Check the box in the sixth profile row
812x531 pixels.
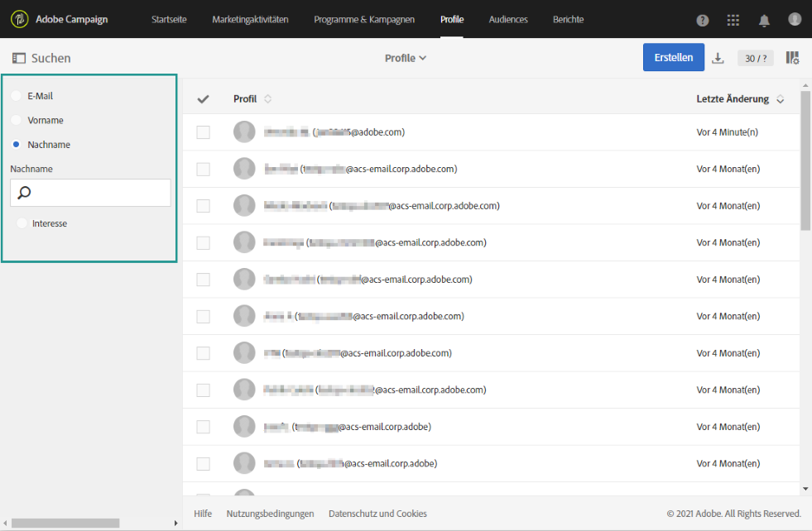pyautogui.click(x=203, y=316)
